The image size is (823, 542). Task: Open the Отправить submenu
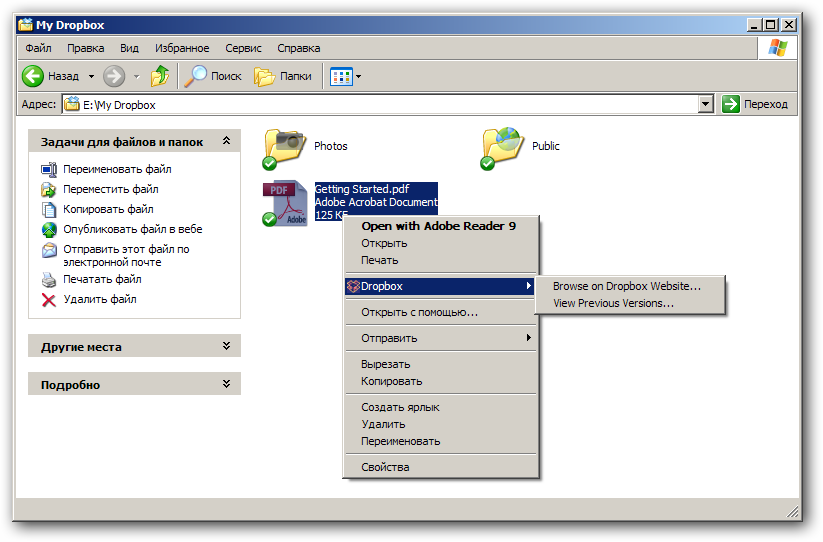[440, 338]
